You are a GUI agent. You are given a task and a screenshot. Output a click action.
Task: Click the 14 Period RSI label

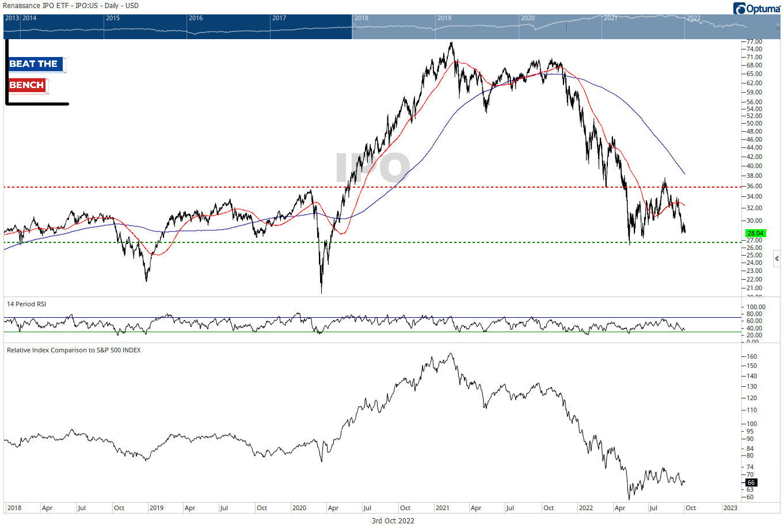point(26,304)
